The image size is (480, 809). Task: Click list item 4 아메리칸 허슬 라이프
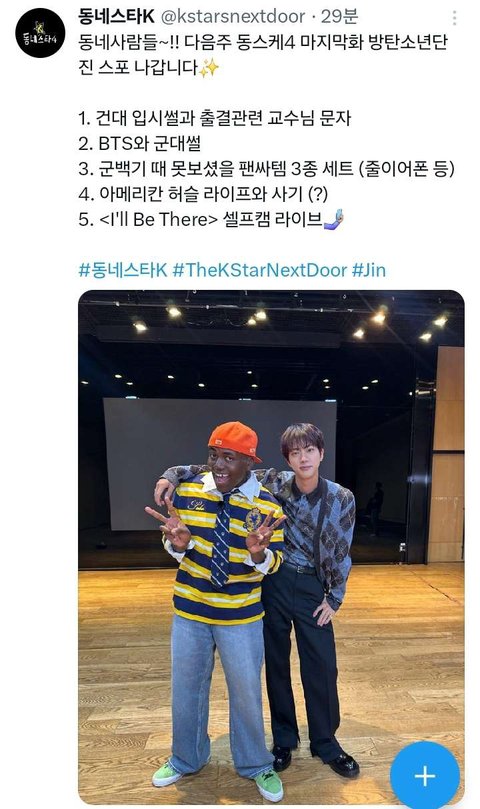(x=203, y=194)
